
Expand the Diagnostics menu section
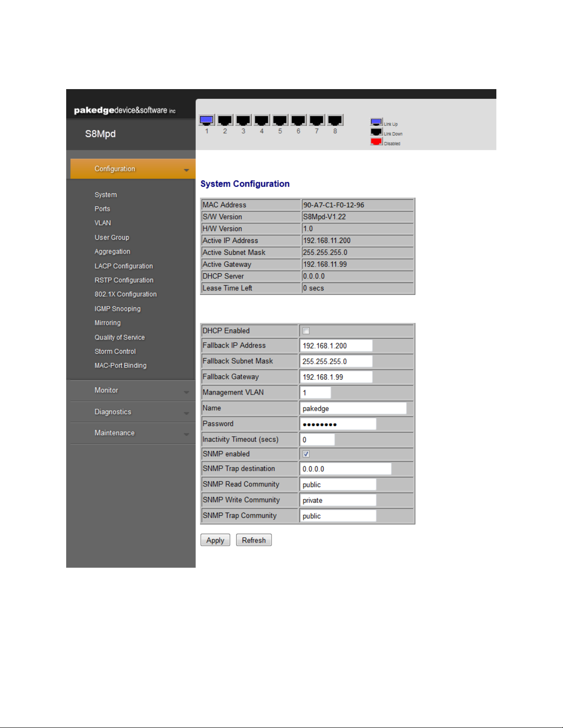(x=133, y=412)
